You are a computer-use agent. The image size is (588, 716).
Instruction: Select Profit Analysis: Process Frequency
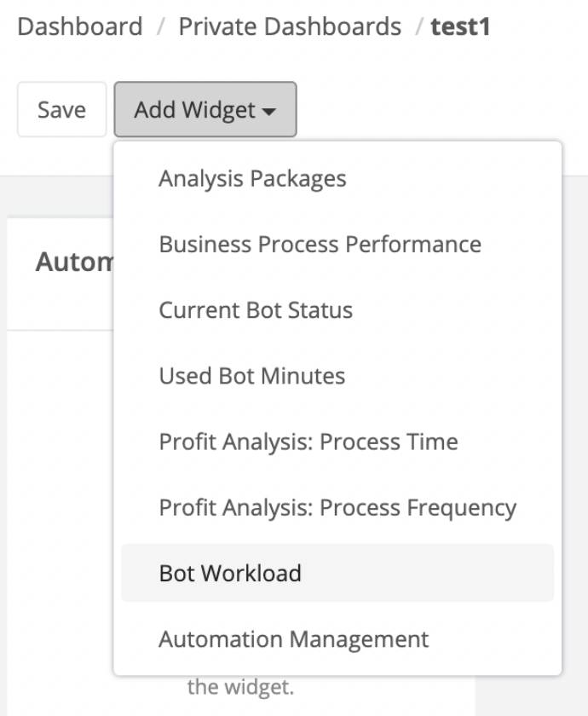(x=339, y=507)
